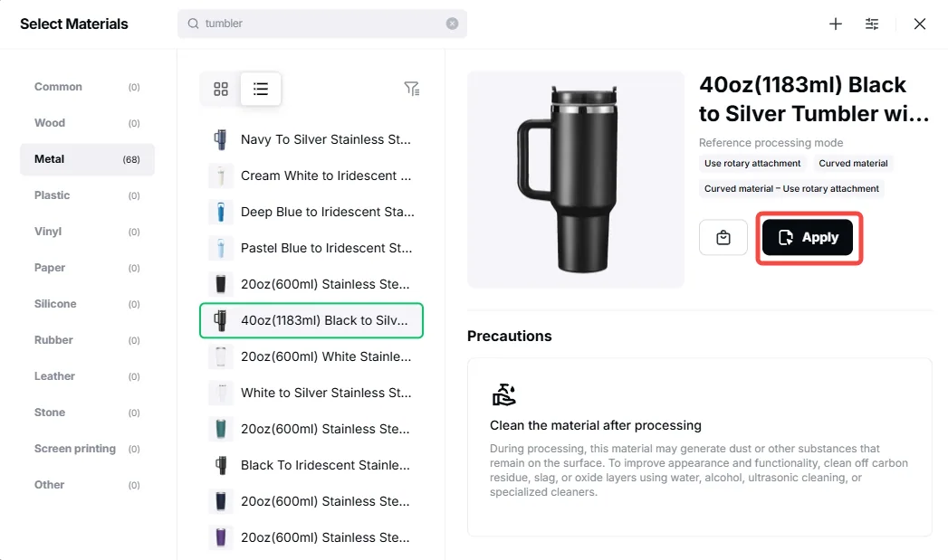
Task: Close the Select Materials dialog
Action: point(920,24)
